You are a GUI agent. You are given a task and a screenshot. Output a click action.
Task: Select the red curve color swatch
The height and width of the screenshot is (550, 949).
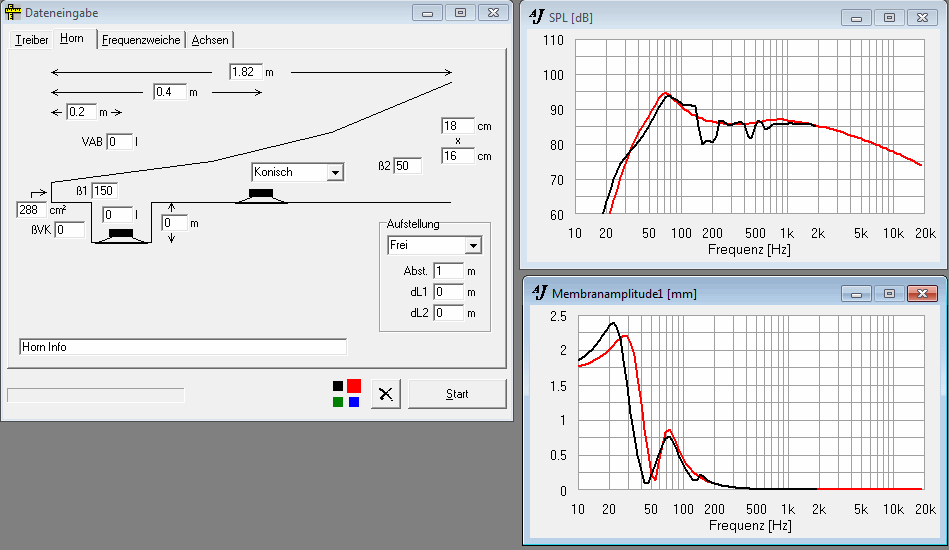tap(354, 386)
